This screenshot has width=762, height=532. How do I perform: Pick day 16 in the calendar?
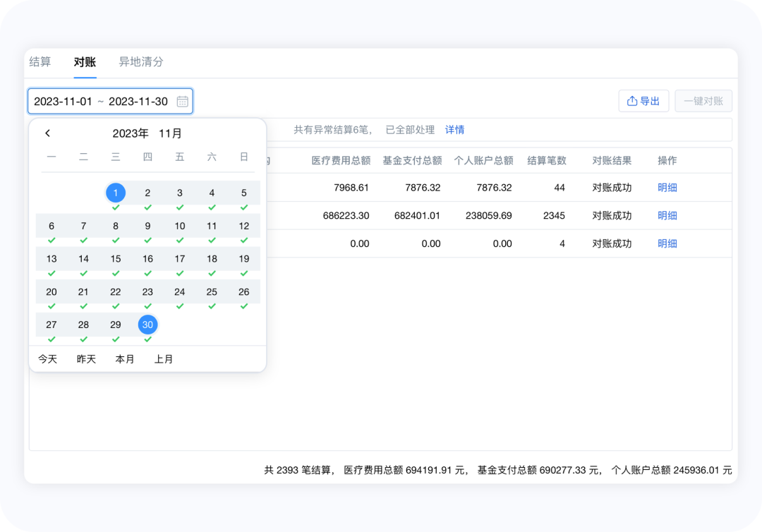[x=147, y=259]
